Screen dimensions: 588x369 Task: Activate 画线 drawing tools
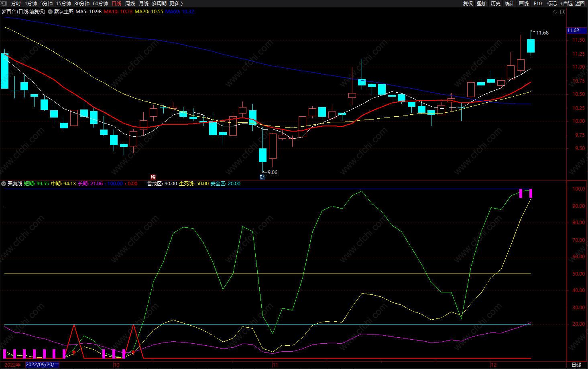[524, 3]
